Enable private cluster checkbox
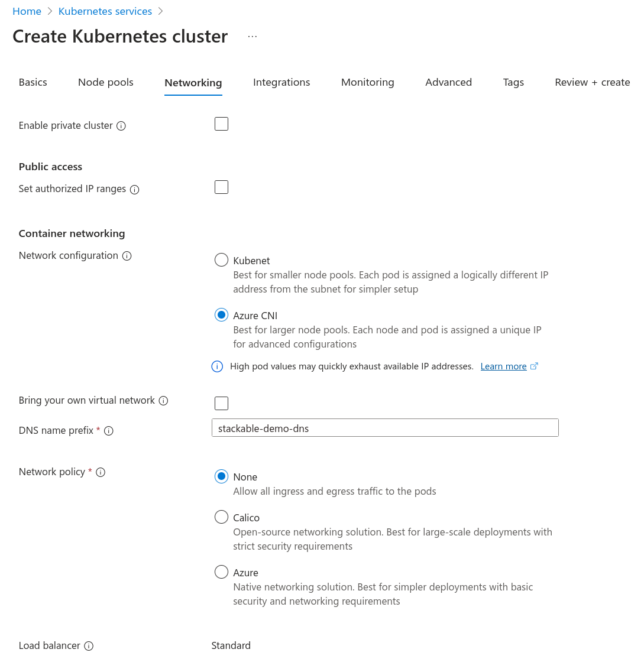The image size is (644, 659). [221, 124]
